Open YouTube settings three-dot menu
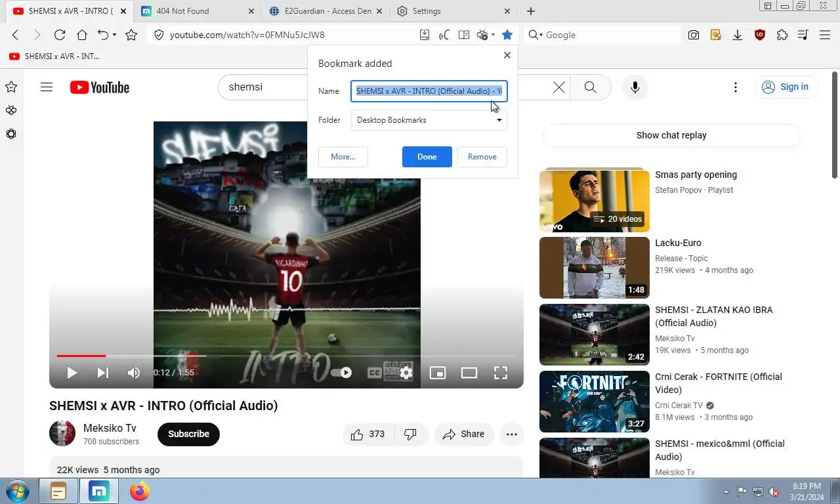This screenshot has height=504, width=840. coord(736,87)
